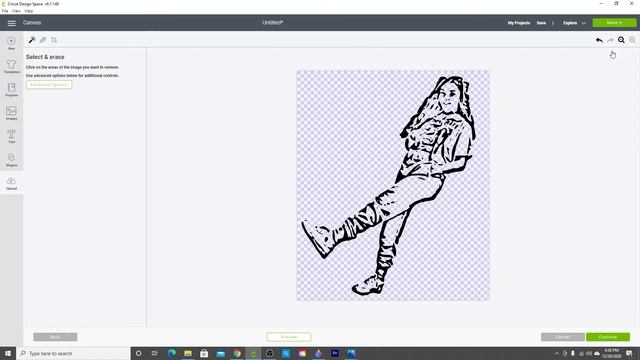The height and width of the screenshot is (360, 640).
Task: Open Projects from the sidebar
Action: point(11,89)
